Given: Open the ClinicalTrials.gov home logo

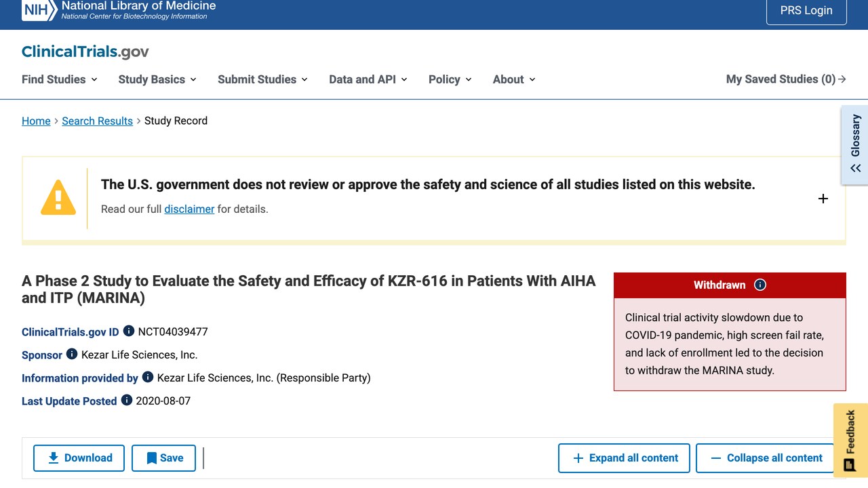Looking at the screenshot, I should click(x=85, y=52).
